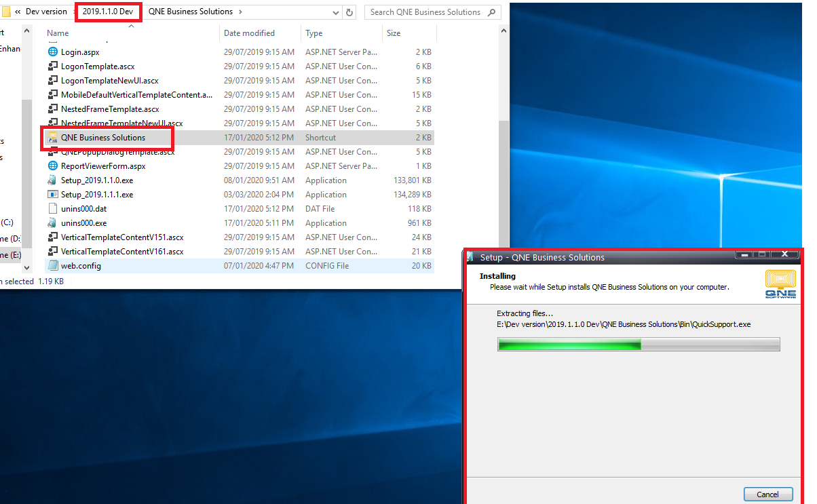Select the web.config file icon

52,266
